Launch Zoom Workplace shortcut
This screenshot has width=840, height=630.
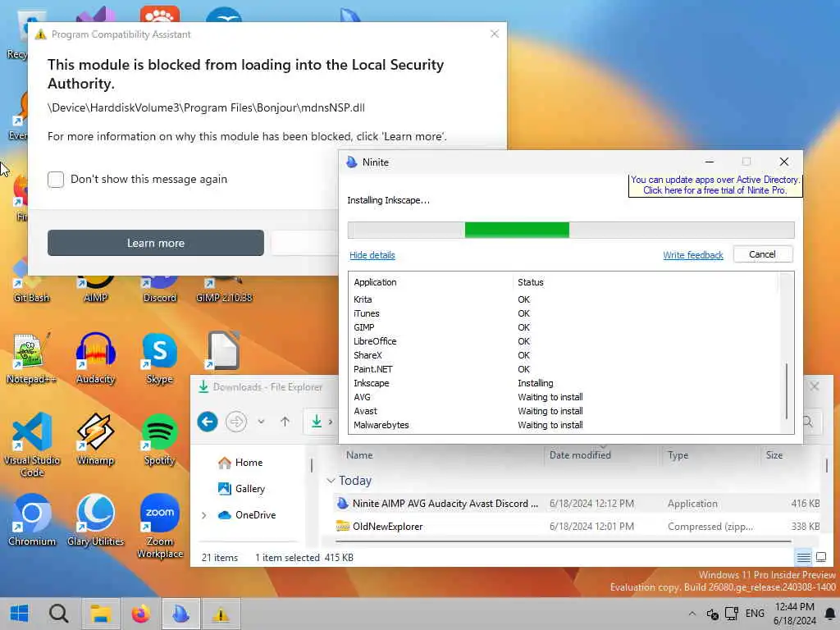pos(160,526)
